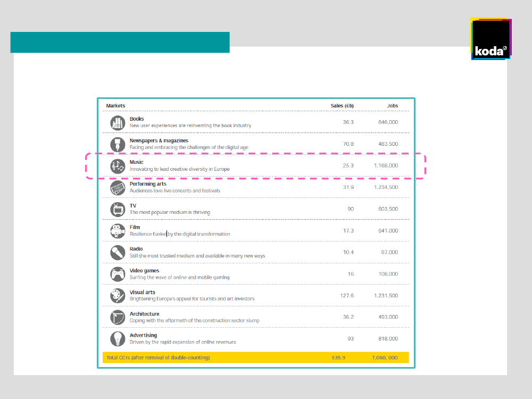Click the Video games controller icon
The image size is (532, 399).
[x=117, y=274]
